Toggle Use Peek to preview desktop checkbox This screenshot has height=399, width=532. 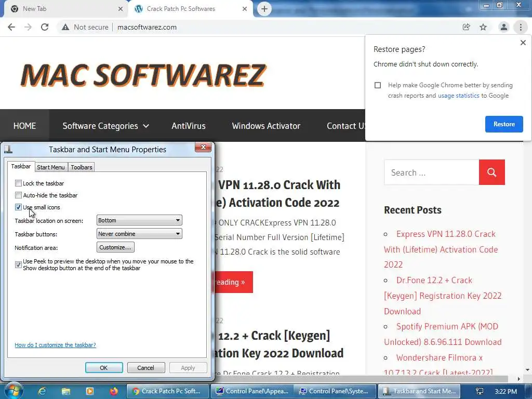18,264
